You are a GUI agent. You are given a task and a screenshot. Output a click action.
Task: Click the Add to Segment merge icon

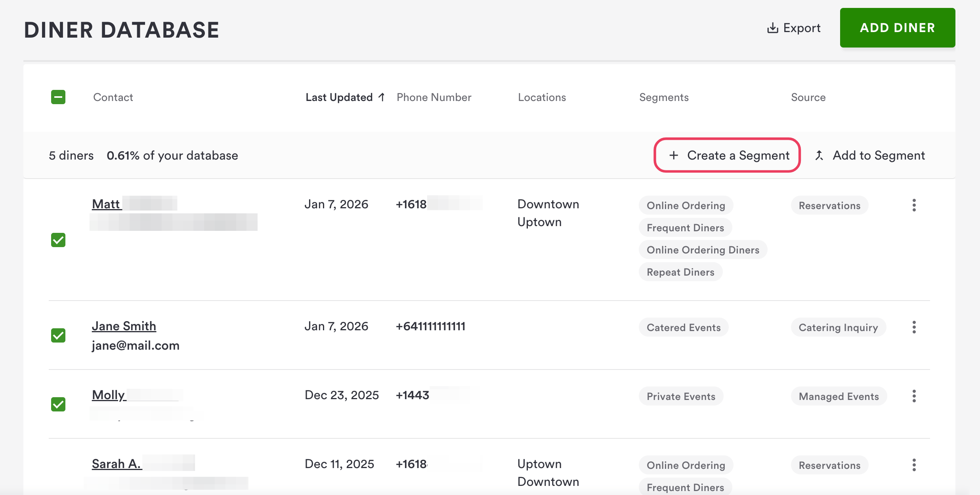[819, 155]
